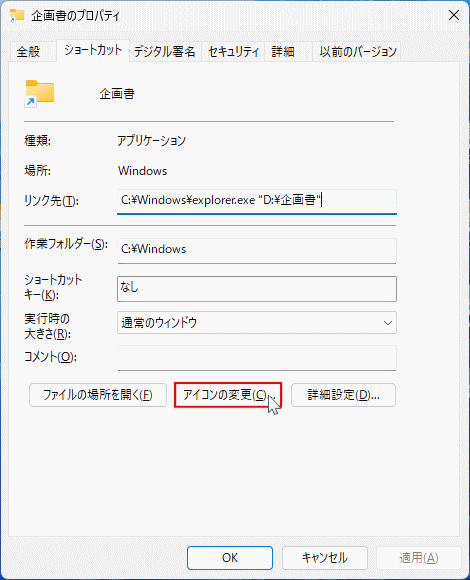
Task: Click the キャンセル button
Action: pyautogui.click(x=325, y=558)
